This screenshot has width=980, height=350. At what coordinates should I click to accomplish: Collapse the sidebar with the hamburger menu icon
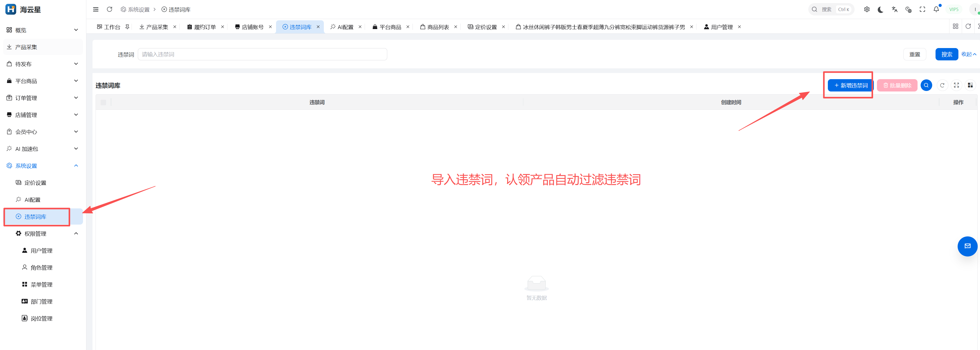[x=96, y=10]
